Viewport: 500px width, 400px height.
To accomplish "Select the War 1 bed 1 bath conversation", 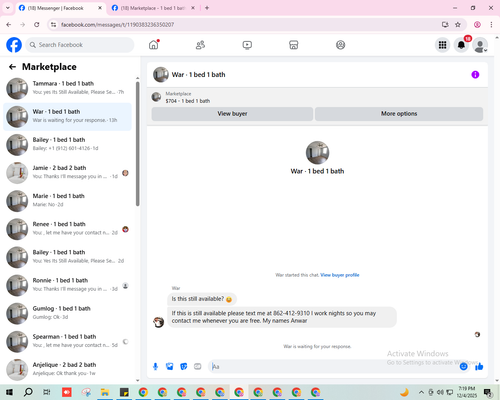I will (x=67, y=117).
